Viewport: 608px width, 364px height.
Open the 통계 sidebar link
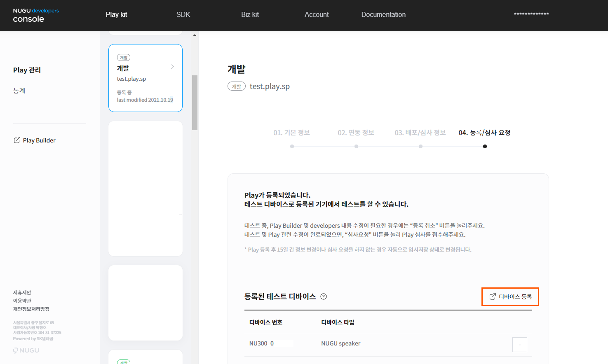click(x=19, y=91)
